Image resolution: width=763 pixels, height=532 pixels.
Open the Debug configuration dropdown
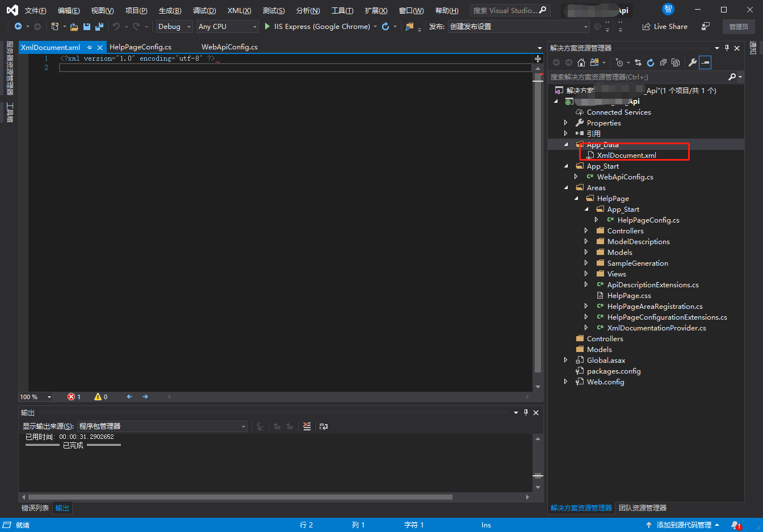(174, 27)
